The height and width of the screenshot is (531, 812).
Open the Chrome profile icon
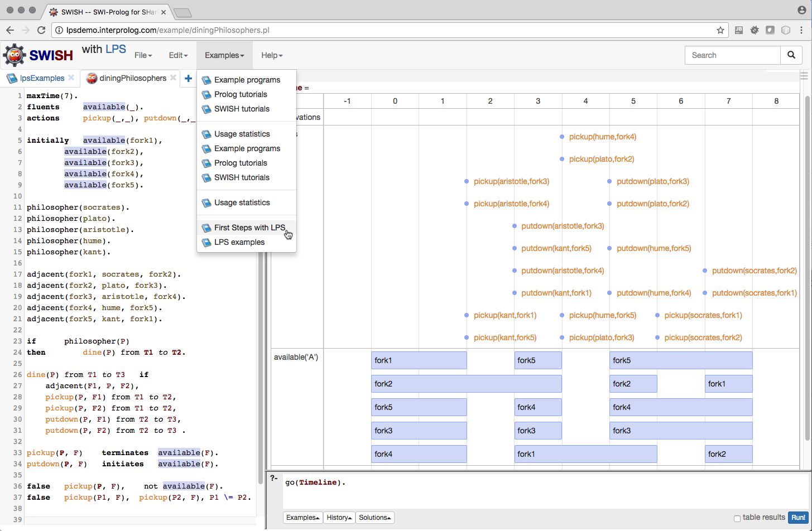tap(802, 10)
